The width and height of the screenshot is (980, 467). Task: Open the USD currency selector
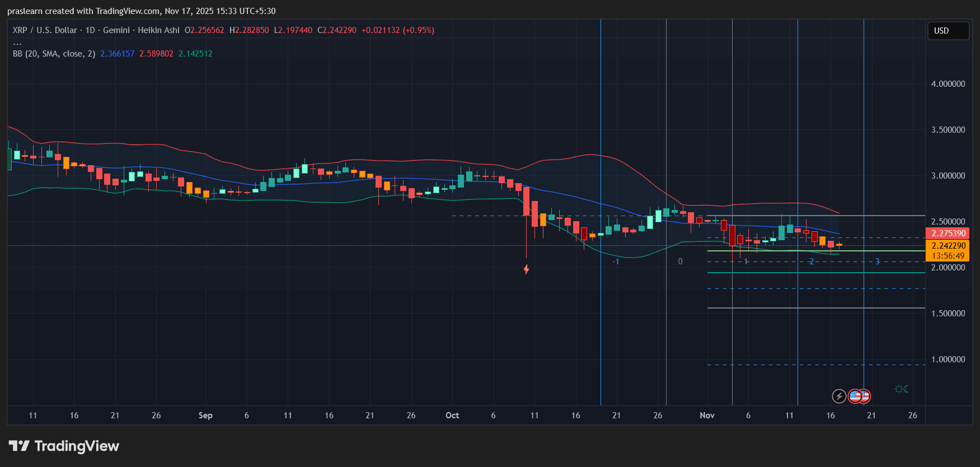[948, 31]
